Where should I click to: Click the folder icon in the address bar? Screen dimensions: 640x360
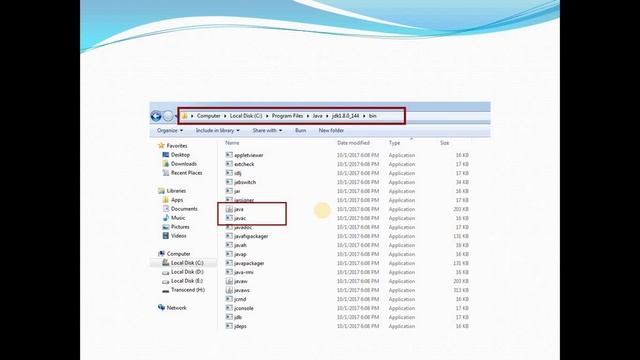pyautogui.click(x=184, y=116)
